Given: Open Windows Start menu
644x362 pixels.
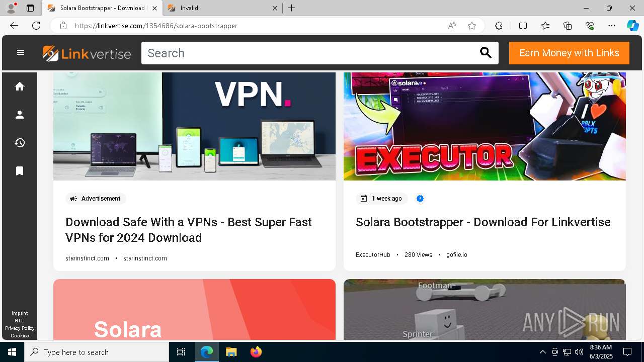Looking at the screenshot, I should click(12, 352).
